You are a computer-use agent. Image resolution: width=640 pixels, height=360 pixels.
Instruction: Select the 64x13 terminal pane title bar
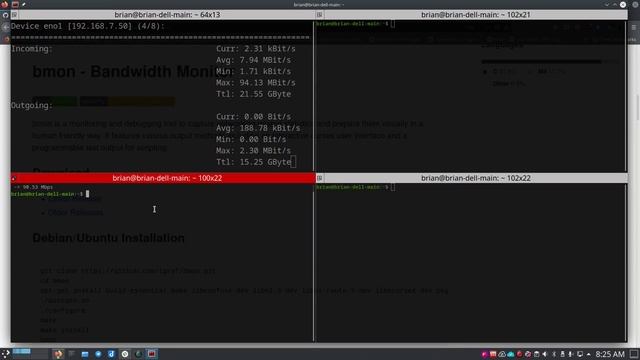[162, 15]
